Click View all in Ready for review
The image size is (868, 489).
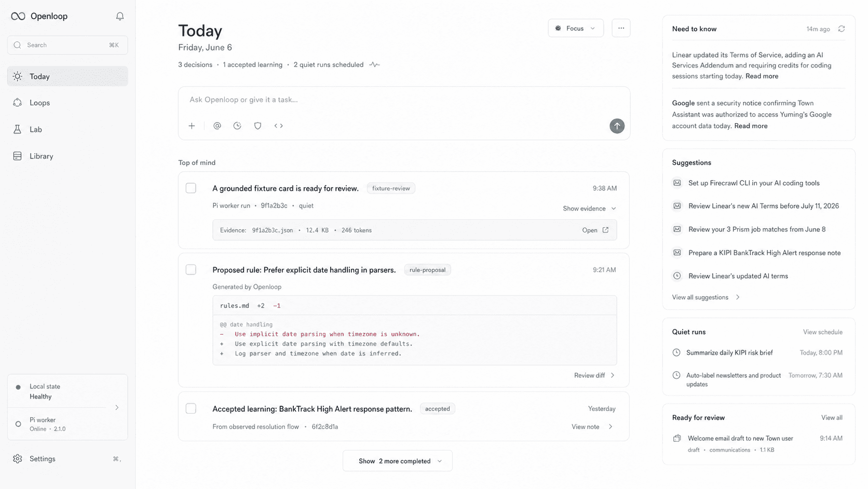832,418
